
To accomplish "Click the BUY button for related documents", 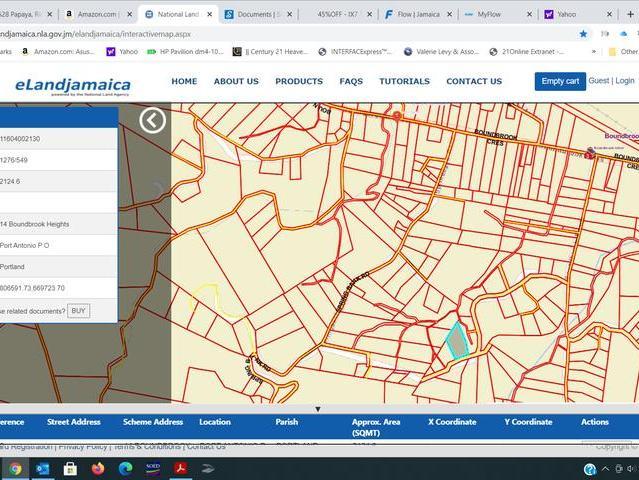I will click(78, 311).
